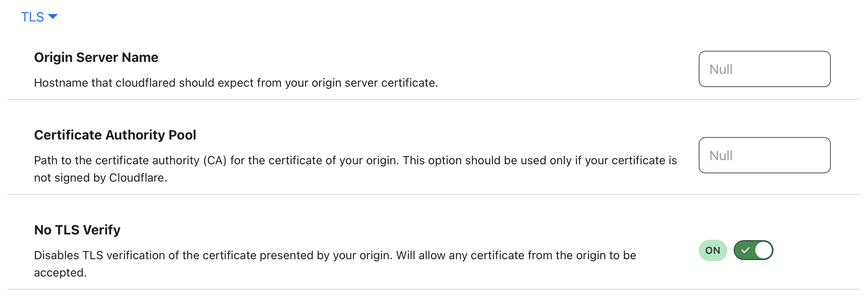Click the text not signed by Cloudflare
The width and height of the screenshot is (868, 298).
[100, 178]
